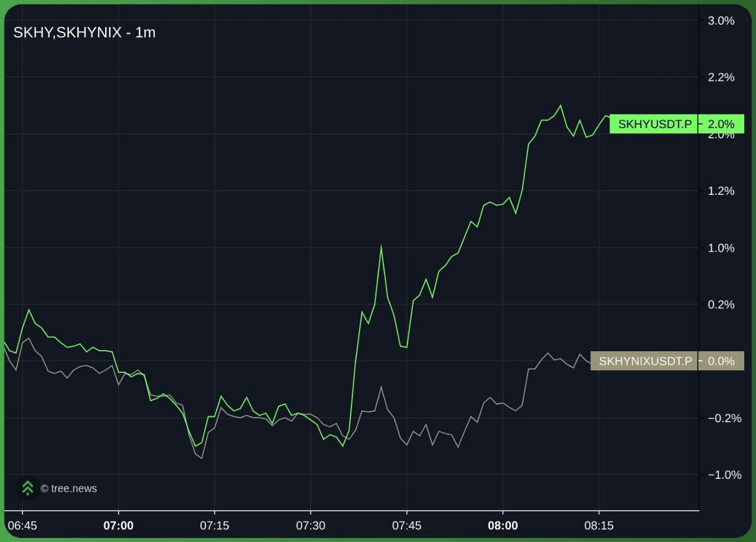Click the 1.2% price axis label
Screen dimensions: 756x542
click(721, 191)
